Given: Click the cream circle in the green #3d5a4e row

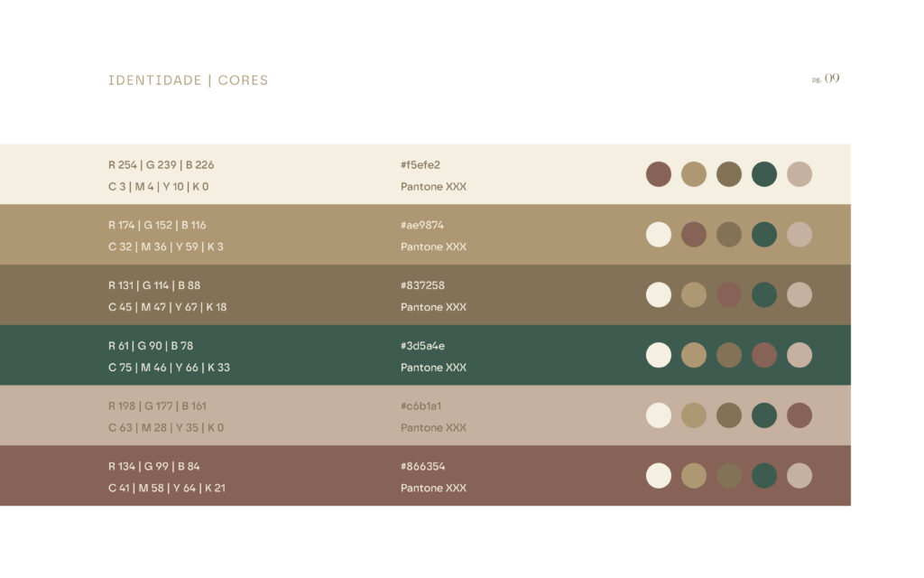Looking at the screenshot, I should coord(659,355).
